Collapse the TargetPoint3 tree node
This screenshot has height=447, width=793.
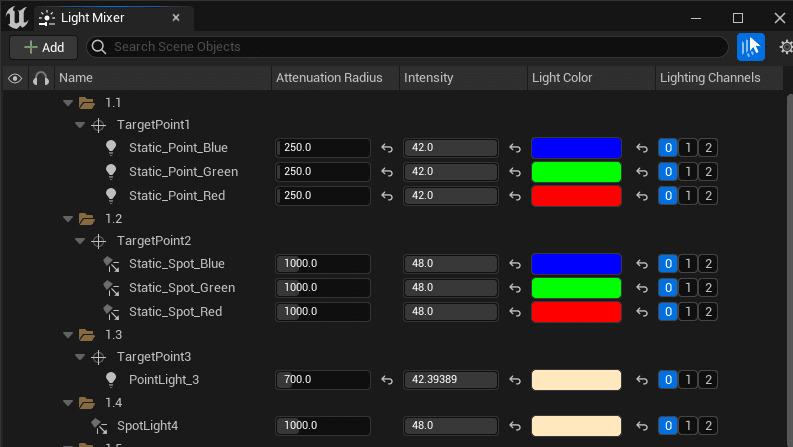[80, 357]
